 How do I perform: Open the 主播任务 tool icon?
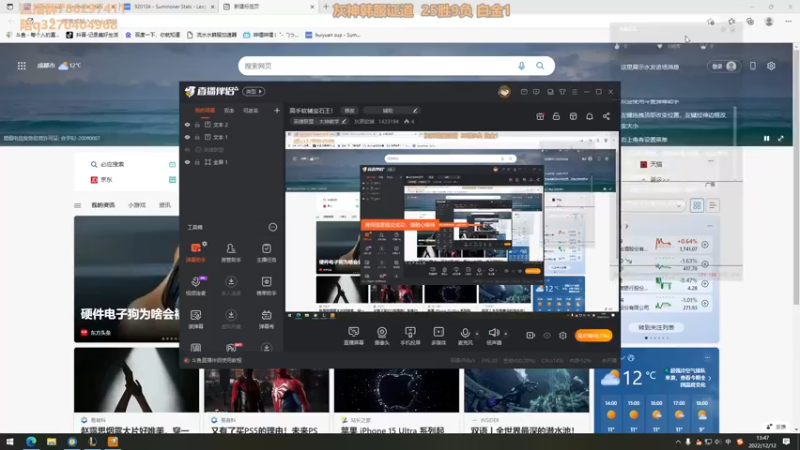click(266, 252)
